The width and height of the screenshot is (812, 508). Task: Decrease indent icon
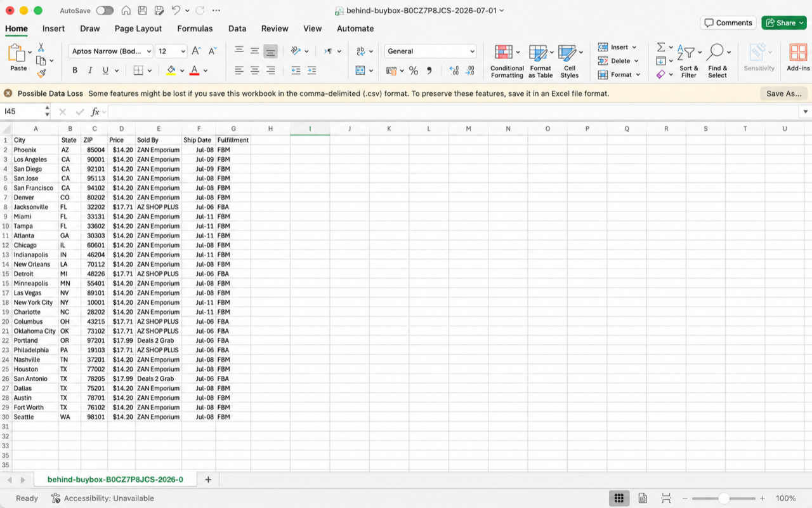tap(296, 70)
